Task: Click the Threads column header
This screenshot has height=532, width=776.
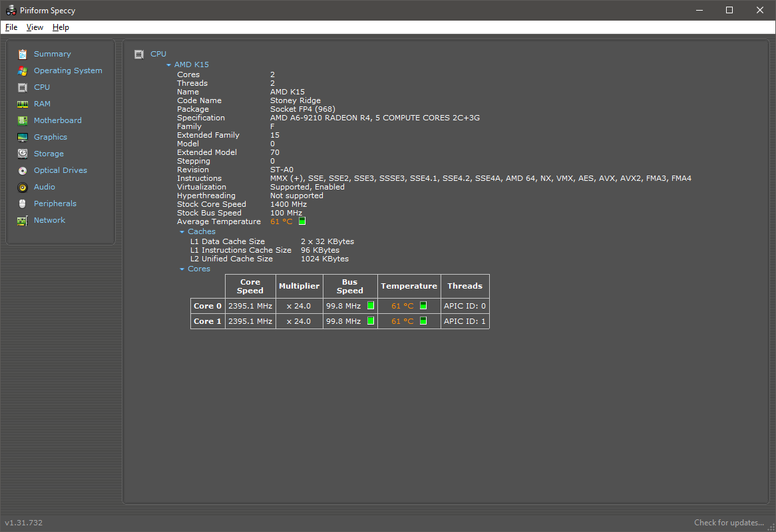Action: coord(465,286)
